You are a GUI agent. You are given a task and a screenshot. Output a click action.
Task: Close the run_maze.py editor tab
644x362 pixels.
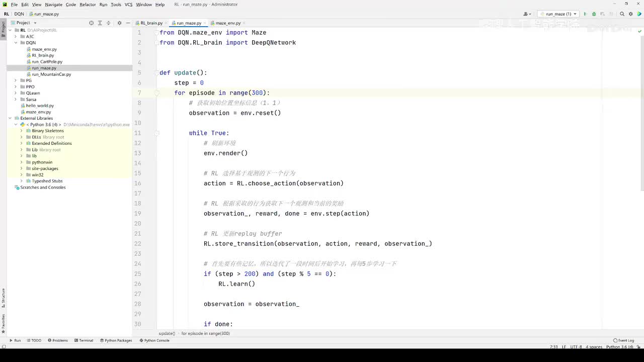tap(205, 23)
